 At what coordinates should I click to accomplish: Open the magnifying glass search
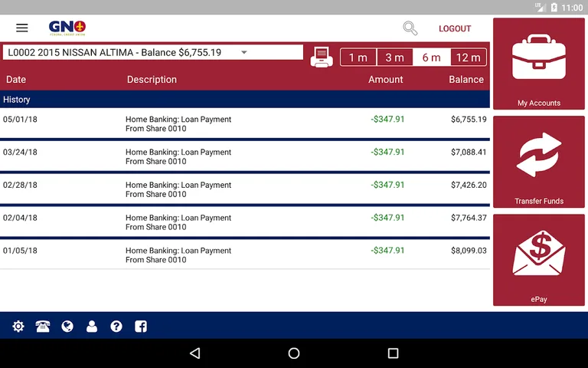point(410,28)
